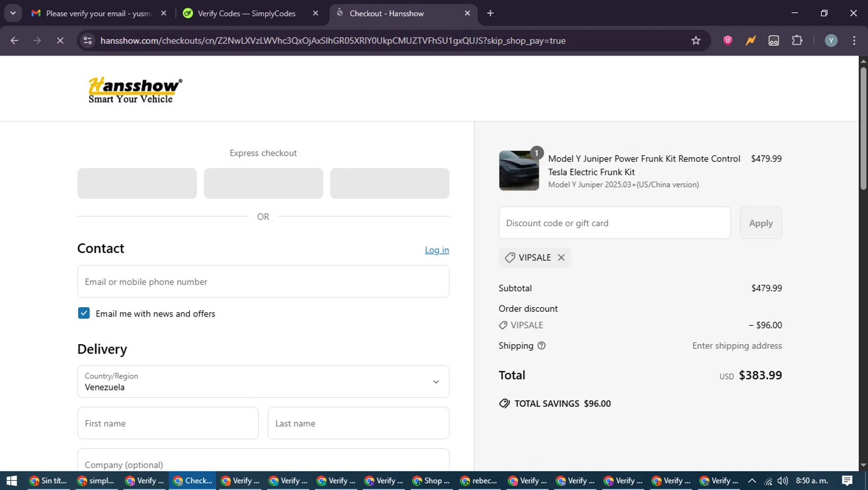Close the Verify Codes SimplyCodes tab
The width and height of the screenshot is (868, 490).
315,13
